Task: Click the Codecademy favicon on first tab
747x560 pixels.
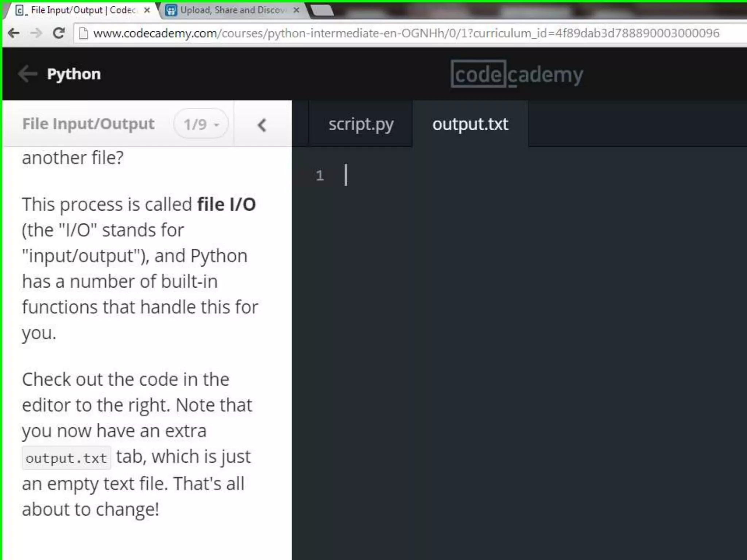Action: pos(21,11)
